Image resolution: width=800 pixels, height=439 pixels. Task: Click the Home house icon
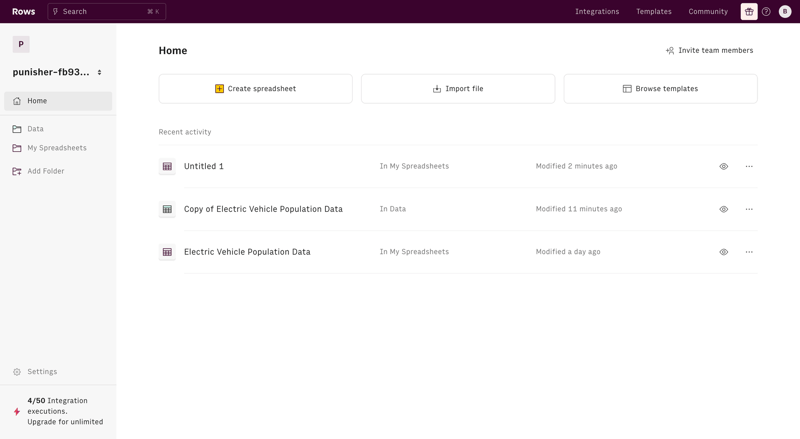click(17, 101)
